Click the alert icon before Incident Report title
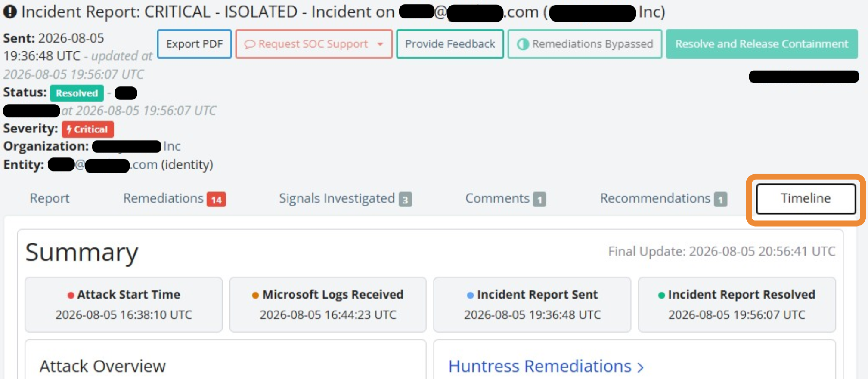This screenshot has height=379, width=868. [x=10, y=12]
